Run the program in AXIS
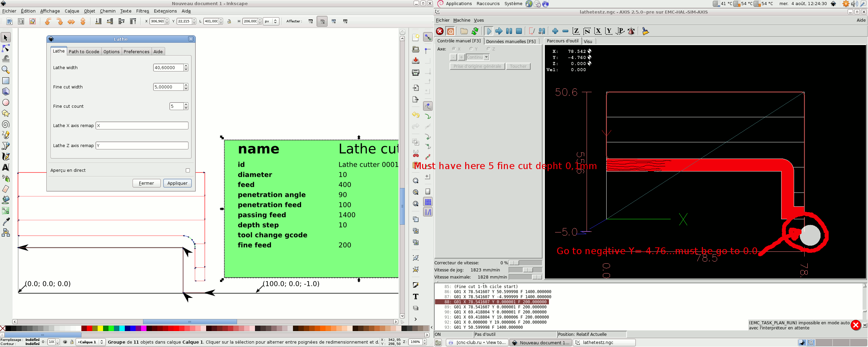Image resolution: width=868 pixels, height=347 pixels. (x=488, y=31)
